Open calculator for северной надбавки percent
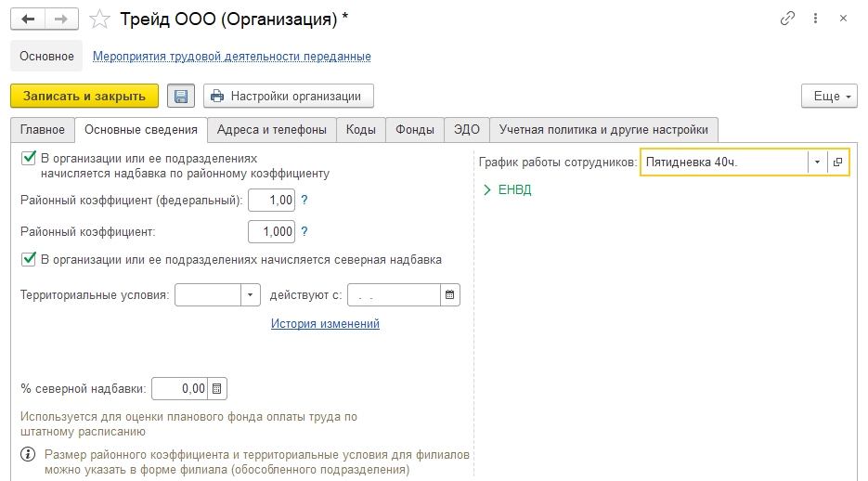Image resolution: width=868 pixels, height=481 pixels. 216,388
